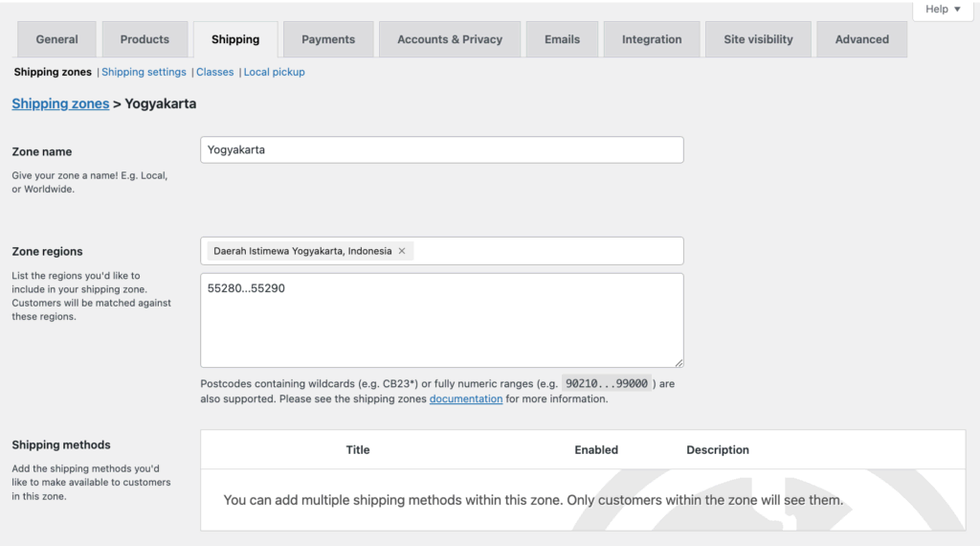
Task: Open the Payments tab
Action: pyautogui.click(x=328, y=39)
